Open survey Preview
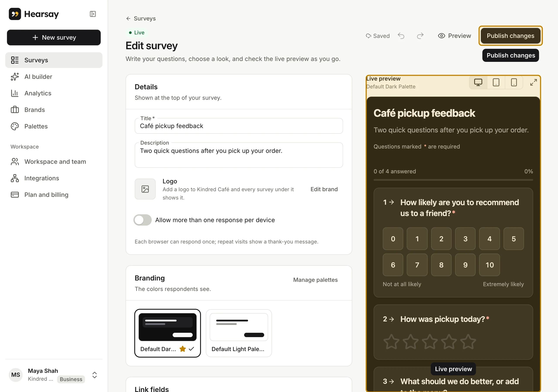This screenshot has height=392, width=558. pos(454,36)
